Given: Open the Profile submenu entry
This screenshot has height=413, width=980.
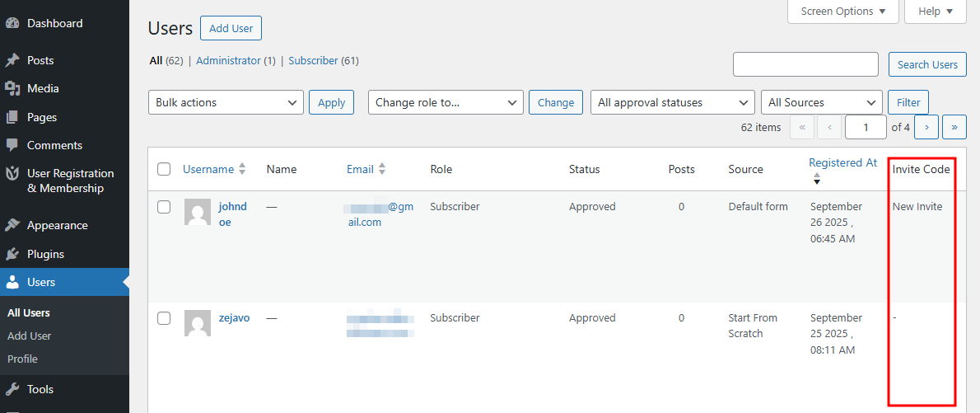Looking at the screenshot, I should pyautogui.click(x=22, y=359).
